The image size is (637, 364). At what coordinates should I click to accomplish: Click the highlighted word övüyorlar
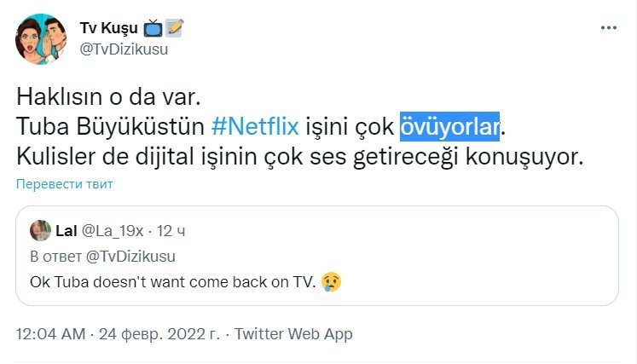450,128
